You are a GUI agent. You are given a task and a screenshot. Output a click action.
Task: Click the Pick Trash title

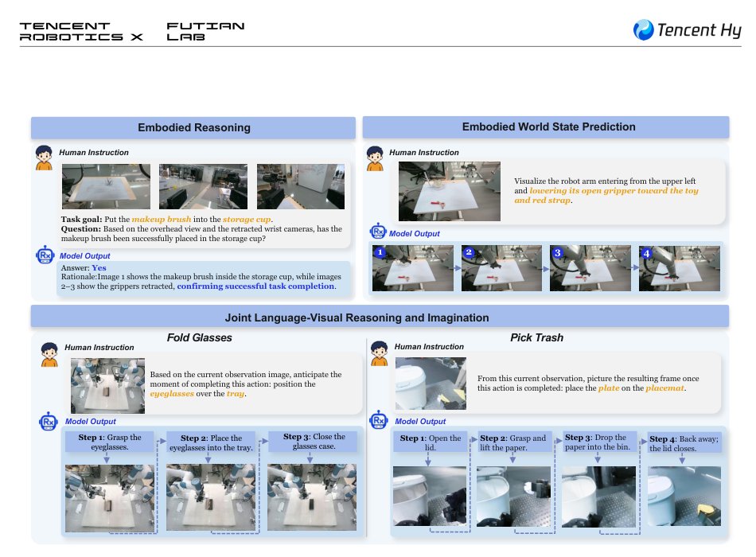point(536,337)
